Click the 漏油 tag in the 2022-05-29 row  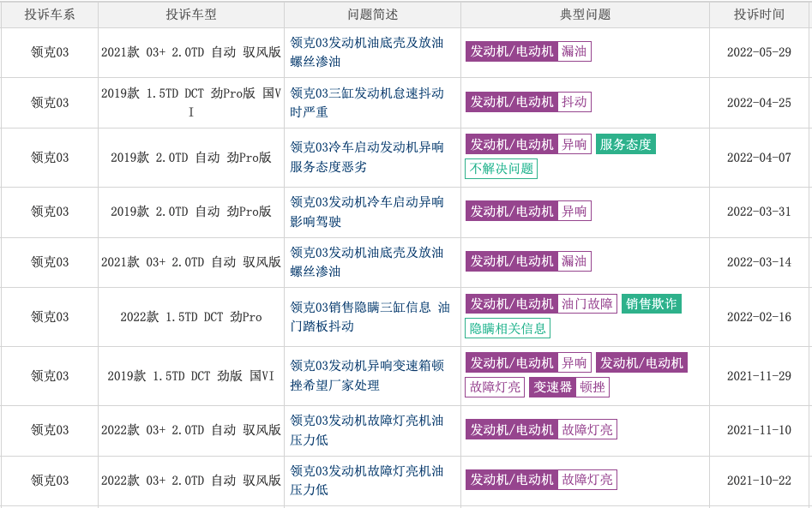574,51
